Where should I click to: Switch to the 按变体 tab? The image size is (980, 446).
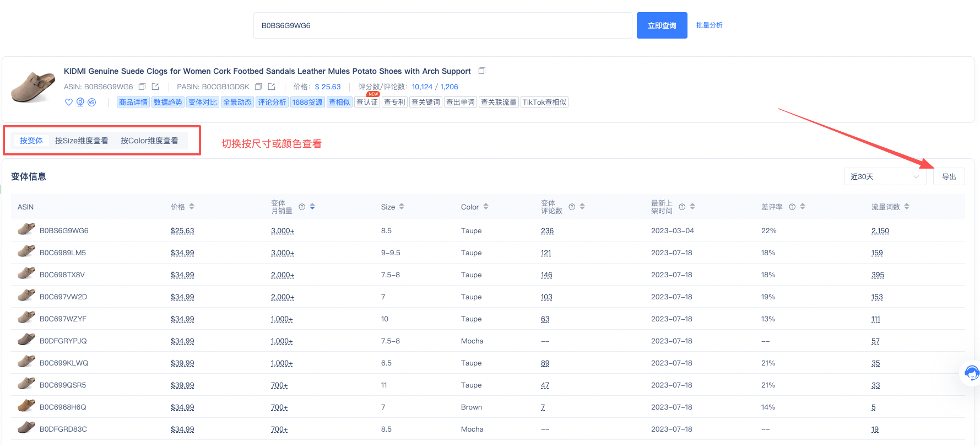pyautogui.click(x=31, y=141)
